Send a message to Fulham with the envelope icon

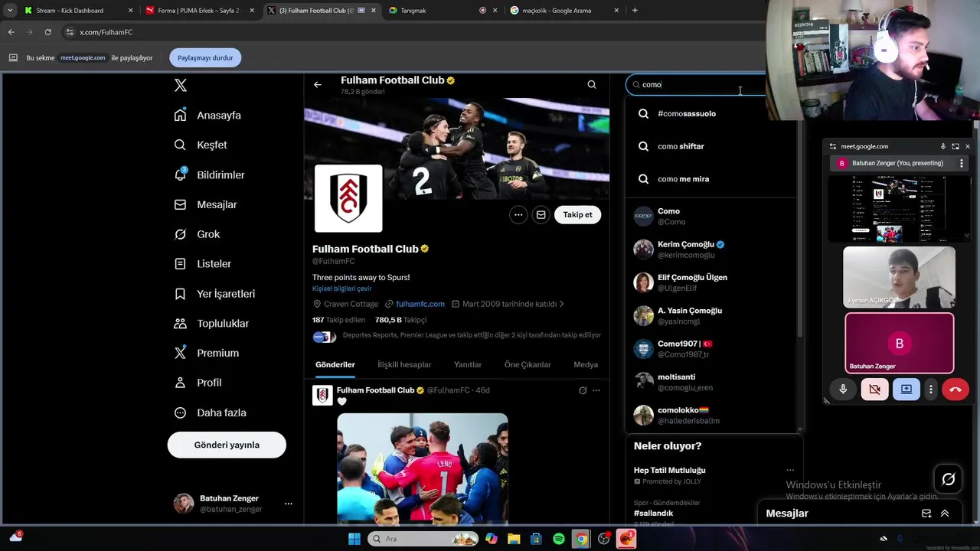[x=541, y=215]
